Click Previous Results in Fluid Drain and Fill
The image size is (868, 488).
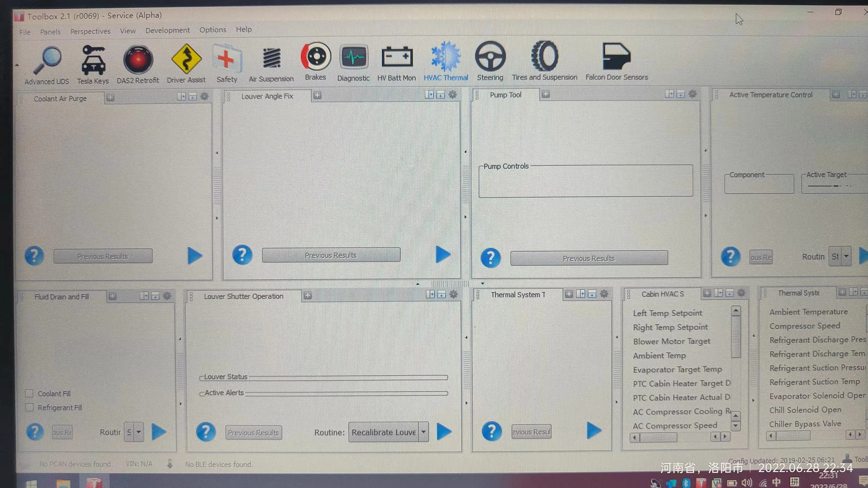(x=62, y=432)
